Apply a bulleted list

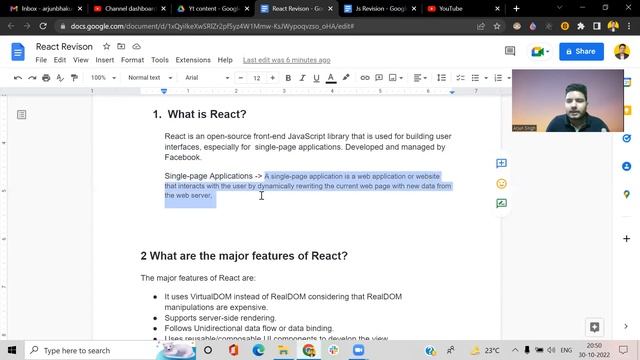(x=475, y=78)
